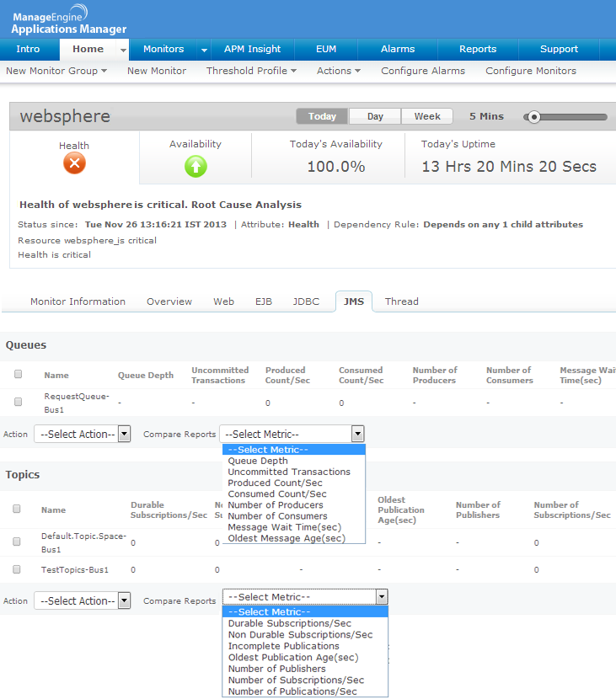Open Topics Select Action dropdown
The width and height of the screenshot is (616, 699).
[x=82, y=600]
